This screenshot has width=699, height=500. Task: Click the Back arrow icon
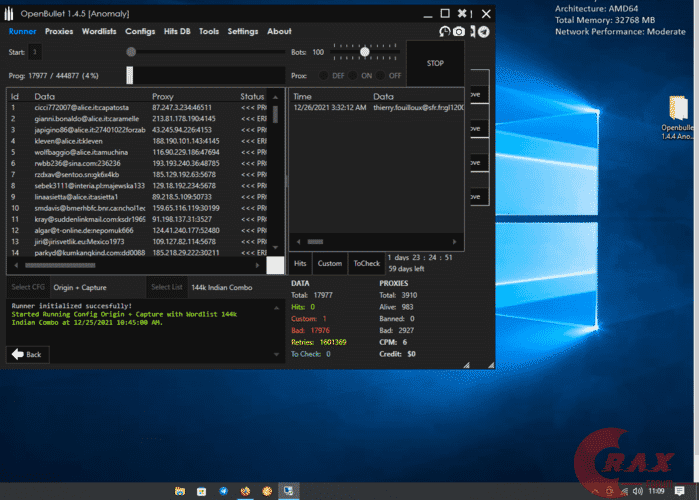tap(17, 354)
